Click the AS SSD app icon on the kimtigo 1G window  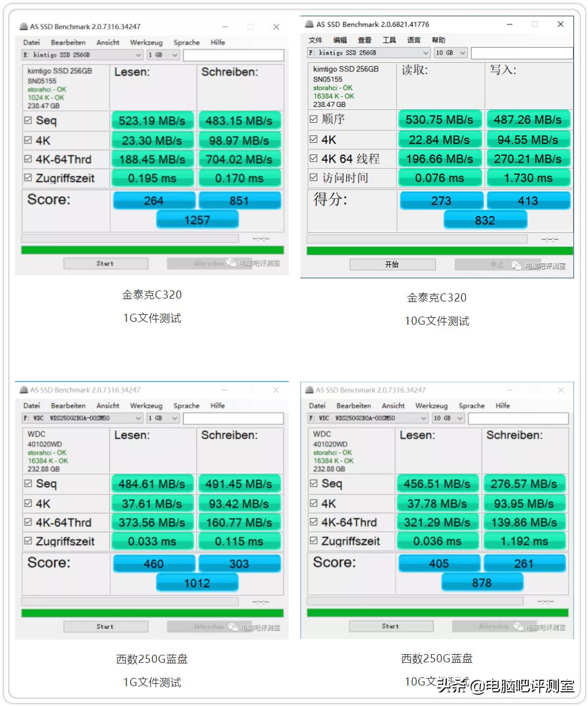[x=23, y=26]
